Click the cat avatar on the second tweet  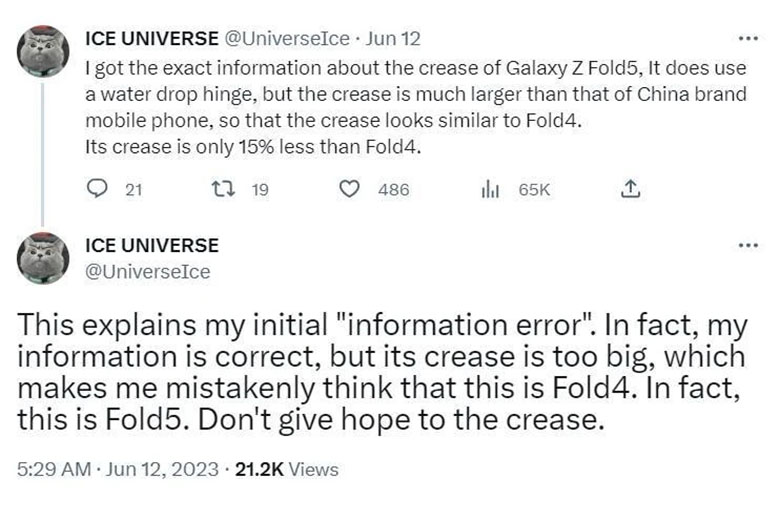pyautogui.click(x=43, y=258)
